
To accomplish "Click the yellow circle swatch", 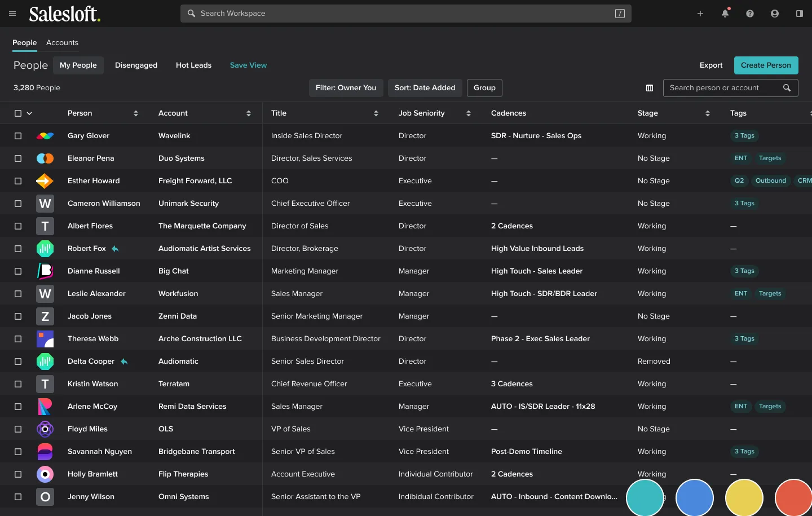I will (744, 498).
